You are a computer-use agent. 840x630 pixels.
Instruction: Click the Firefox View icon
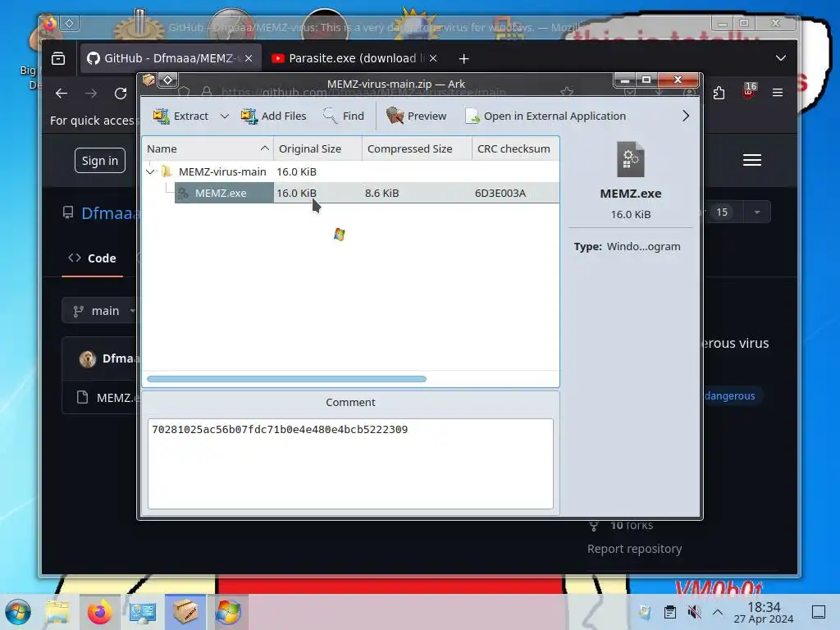[58, 58]
